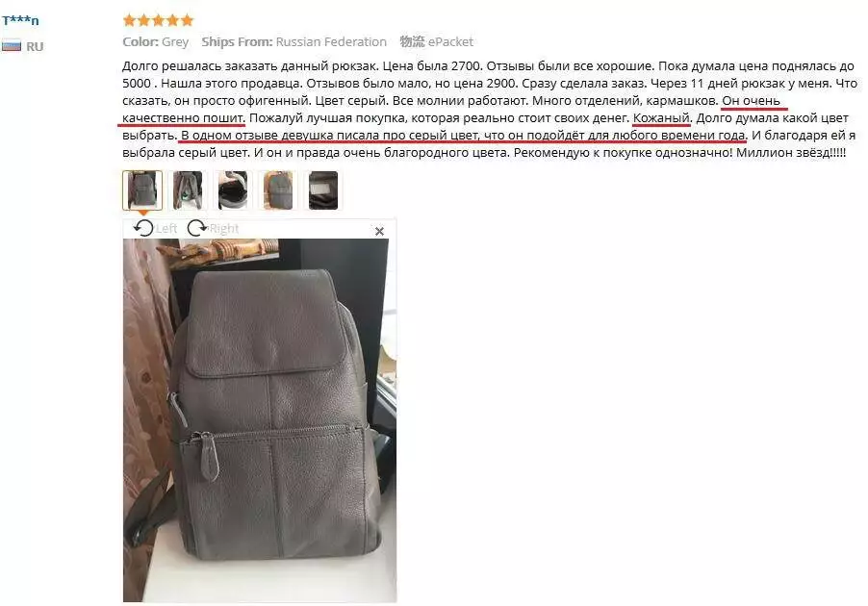Click the "Right" rotate label
Viewport: 868px width, 606px height.
pos(223,228)
